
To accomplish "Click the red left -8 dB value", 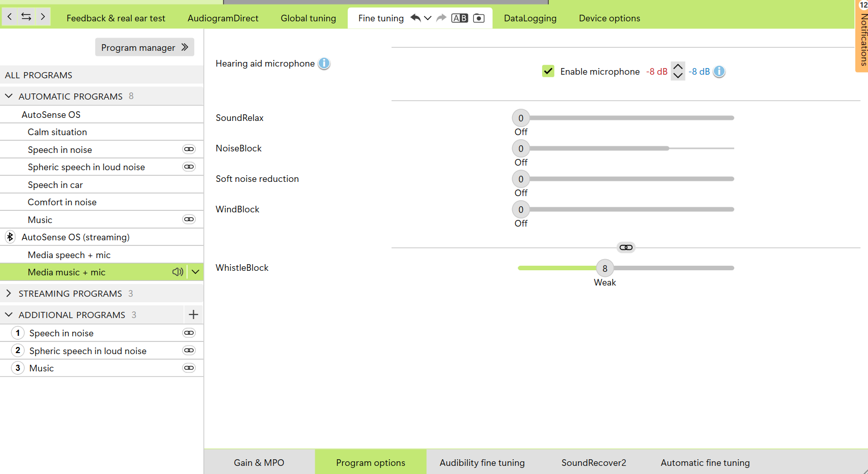I will click(656, 72).
